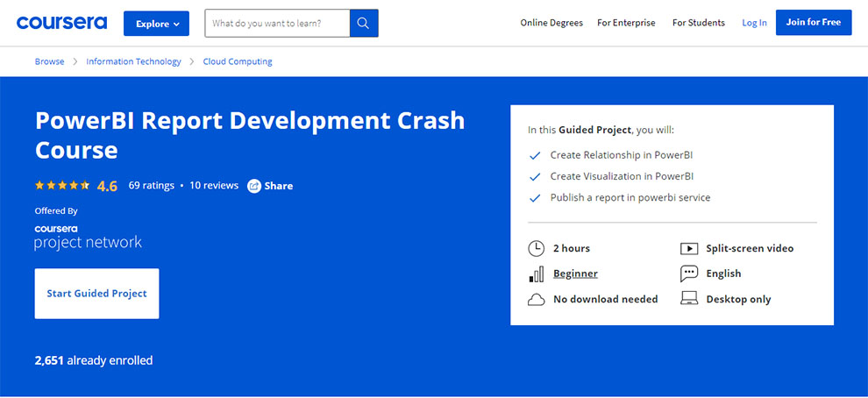Click the Share label

pyautogui.click(x=279, y=186)
